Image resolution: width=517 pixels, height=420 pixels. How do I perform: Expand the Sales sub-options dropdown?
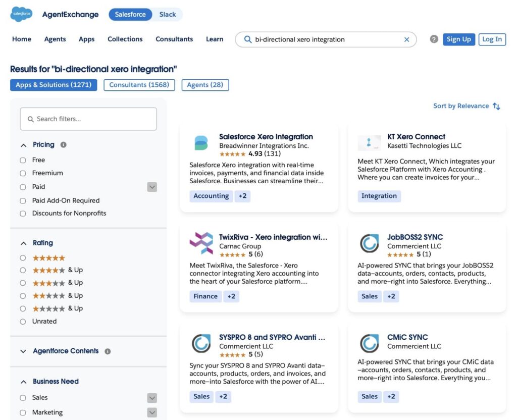coord(152,398)
